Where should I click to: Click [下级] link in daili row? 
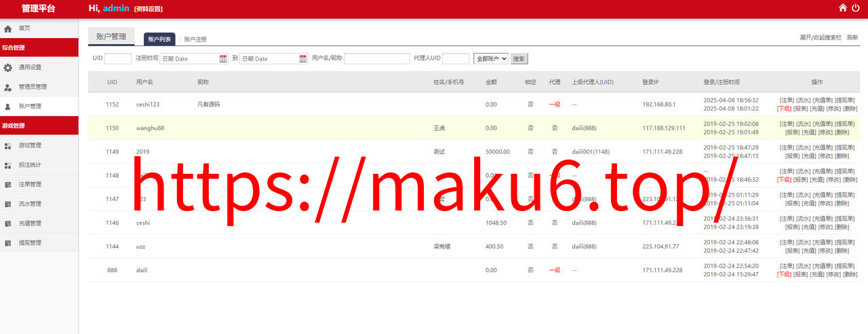784,274
